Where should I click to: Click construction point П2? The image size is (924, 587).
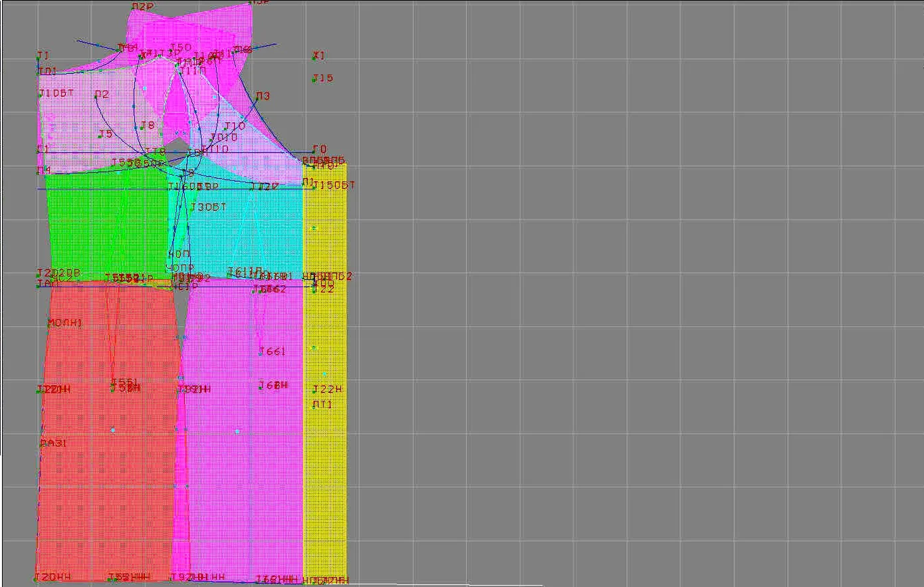pyautogui.click(x=102, y=95)
